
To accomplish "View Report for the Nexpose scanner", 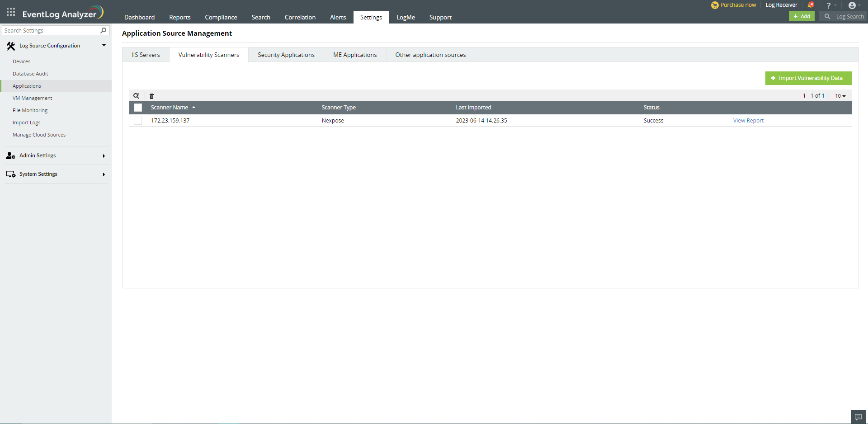I will click(x=748, y=120).
